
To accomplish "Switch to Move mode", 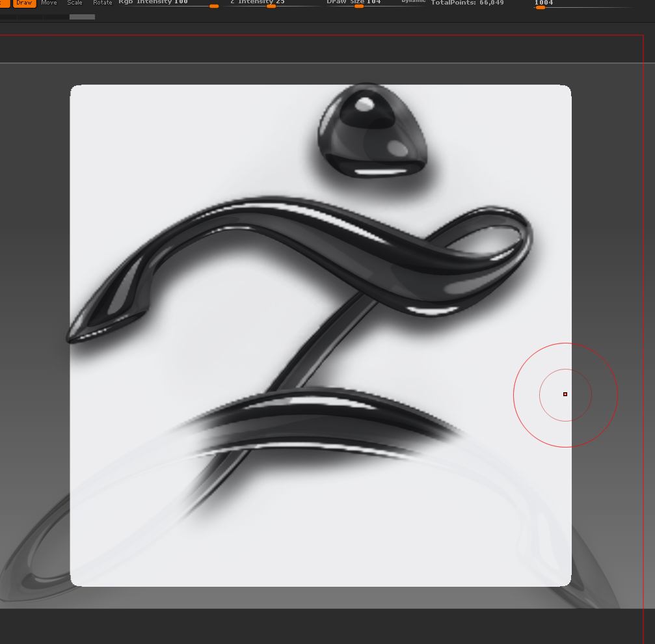I will [49, 3].
